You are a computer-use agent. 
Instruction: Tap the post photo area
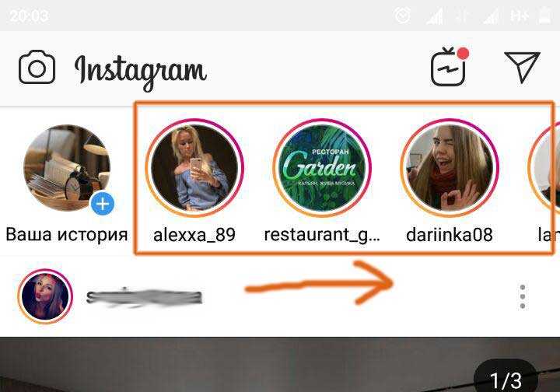pos(280,365)
